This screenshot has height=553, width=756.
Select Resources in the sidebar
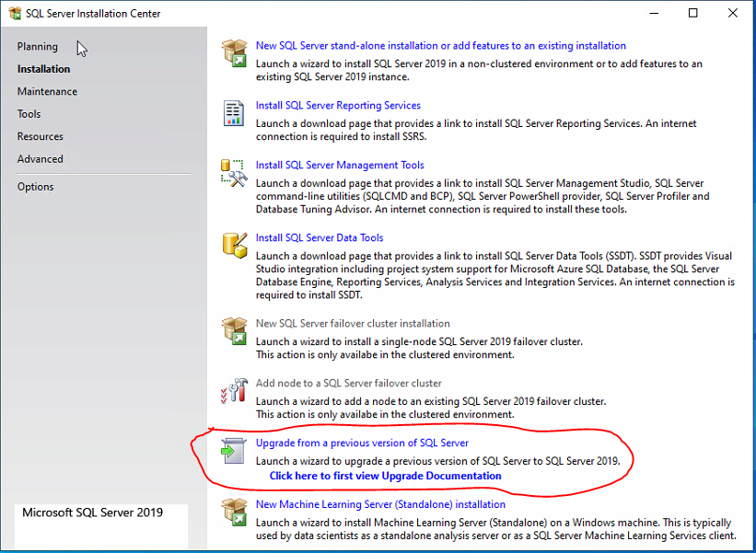(40, 135)
